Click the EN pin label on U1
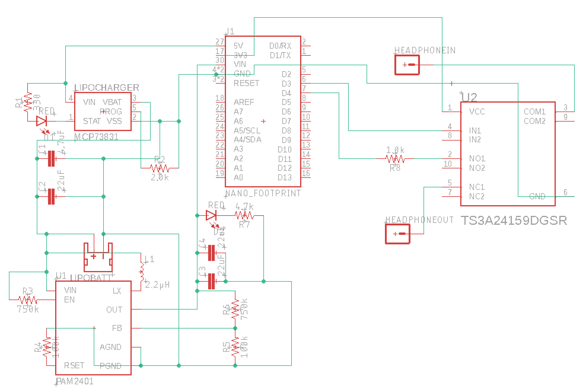 69,299
